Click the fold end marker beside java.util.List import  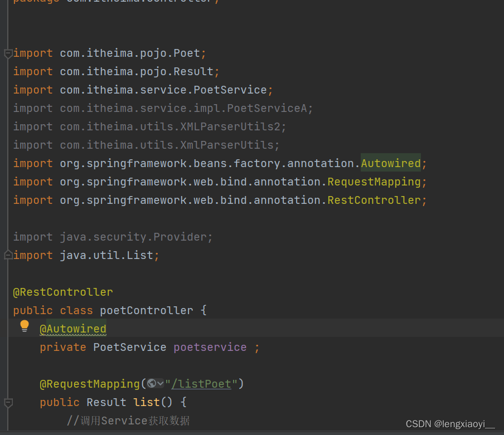click(x=8, y=255)
